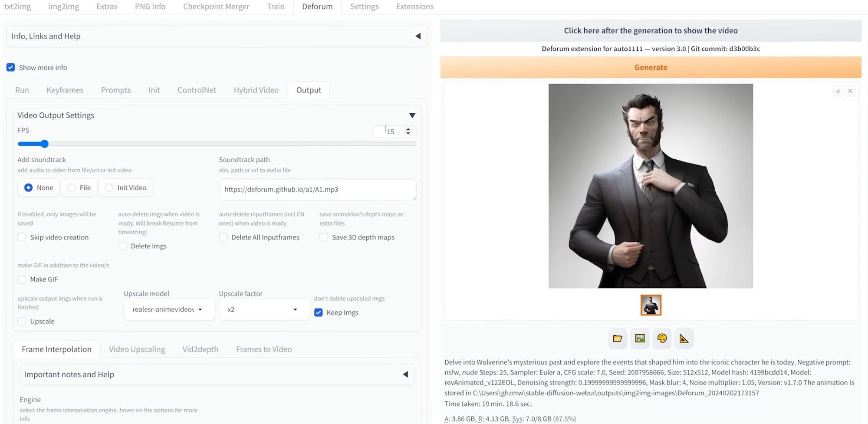The height and width of the screenshot is (424, 868).
Task: Switch to the img2img tab
Action: 63,7
